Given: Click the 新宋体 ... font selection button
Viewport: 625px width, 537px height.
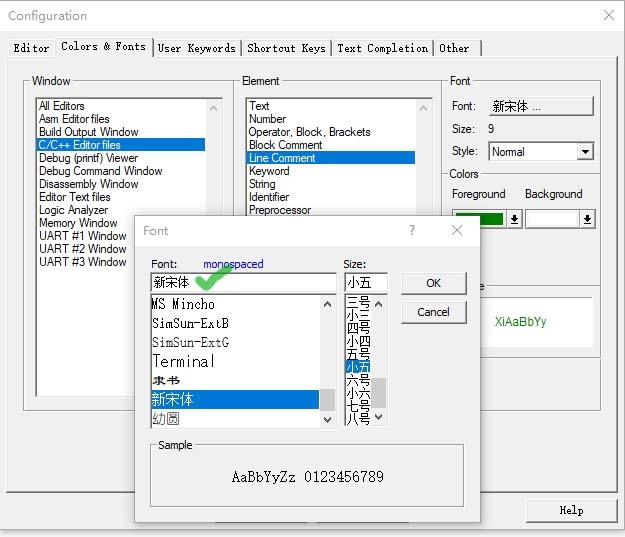Looking at the screenshot, I should coord(541,106).
